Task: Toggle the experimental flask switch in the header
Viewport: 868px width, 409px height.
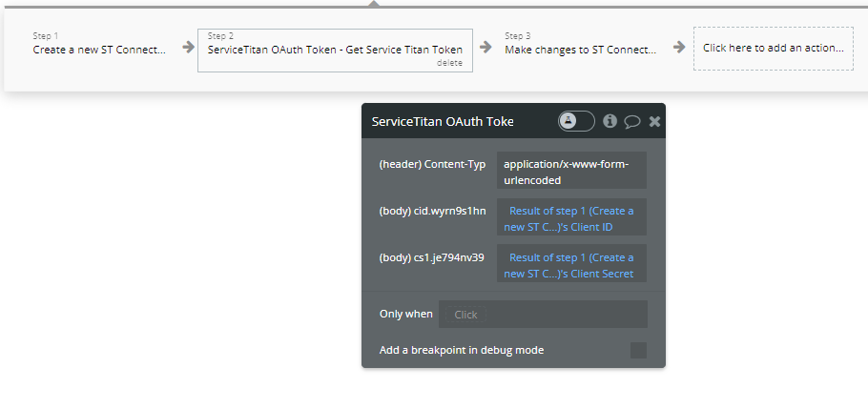Action: click(576, 121)
